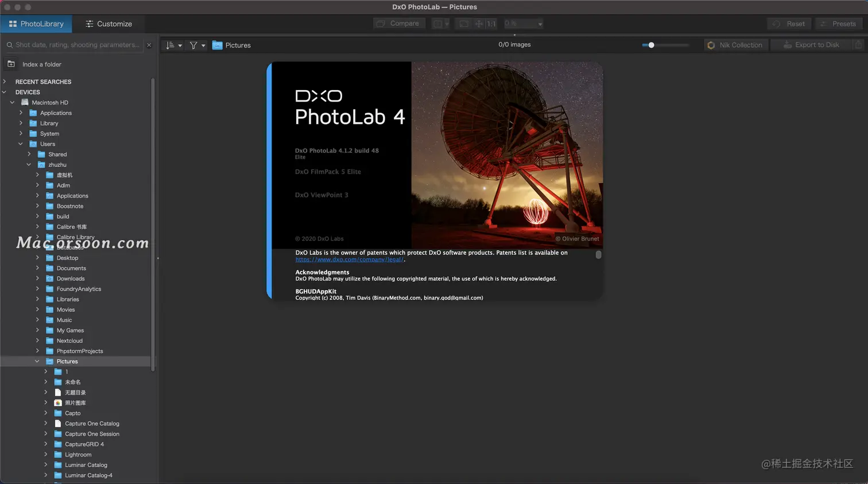Click the Compare button
The height and width of the screenshot is (484, 868).
398,24
